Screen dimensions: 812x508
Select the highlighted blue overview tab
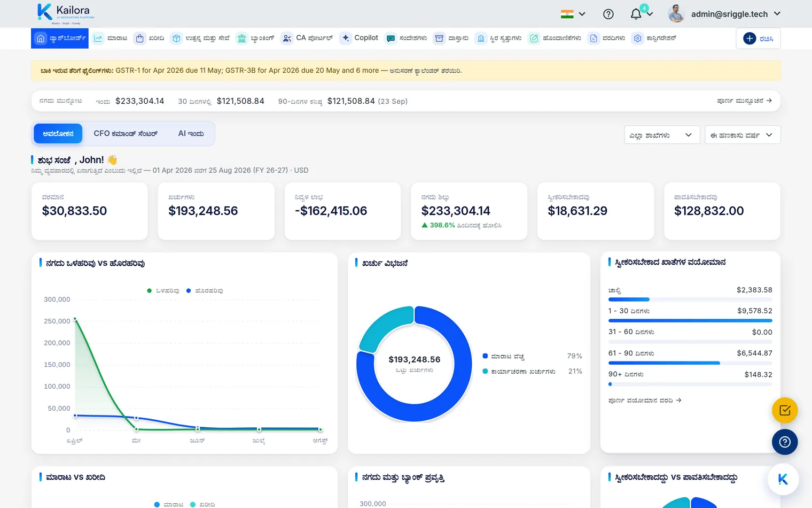click(x=58, y=134)
